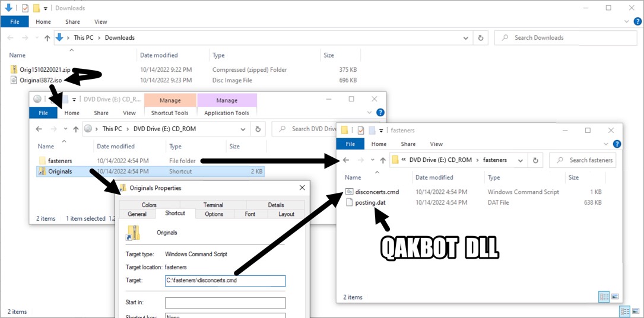Click Up arrow in DVD Drive window
644x318 pixels.
coord(75,129)
